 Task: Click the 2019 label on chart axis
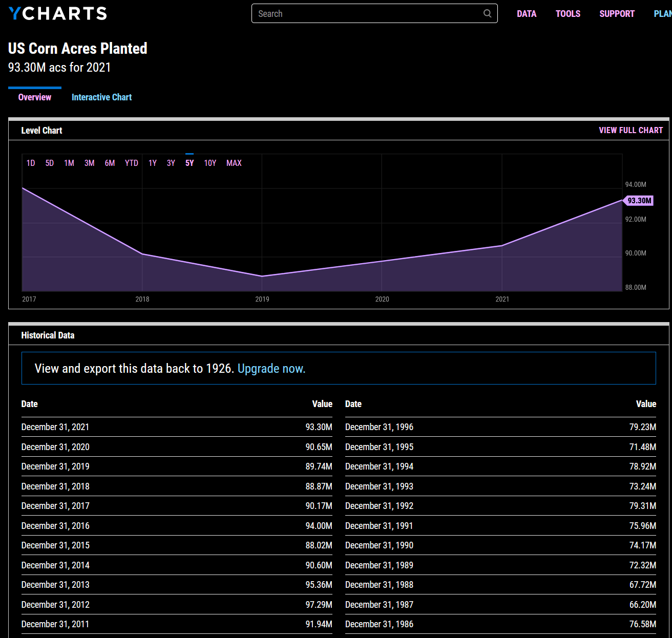[262, 299]
